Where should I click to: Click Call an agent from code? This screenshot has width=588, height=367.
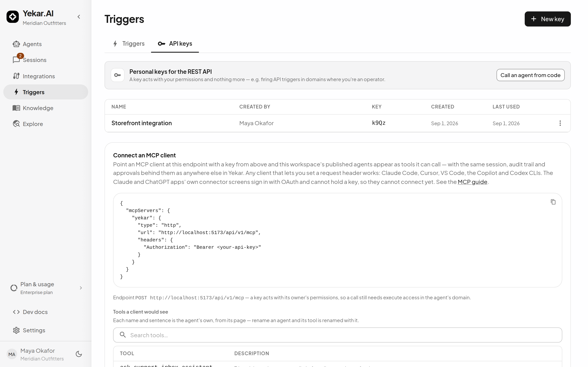pyautogui.click(x=530, y=75)
